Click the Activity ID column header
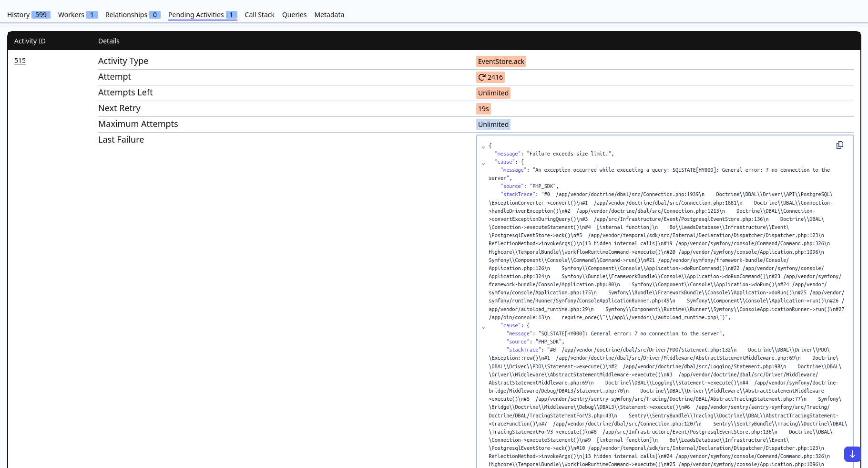This screenshot has width=868, height=468. [x=30, y=41]
